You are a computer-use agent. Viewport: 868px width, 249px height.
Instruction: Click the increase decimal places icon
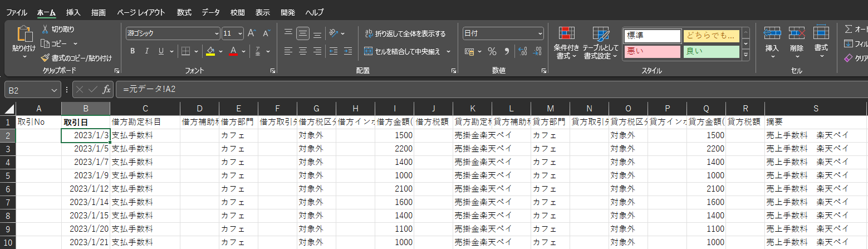click(522, 51)
